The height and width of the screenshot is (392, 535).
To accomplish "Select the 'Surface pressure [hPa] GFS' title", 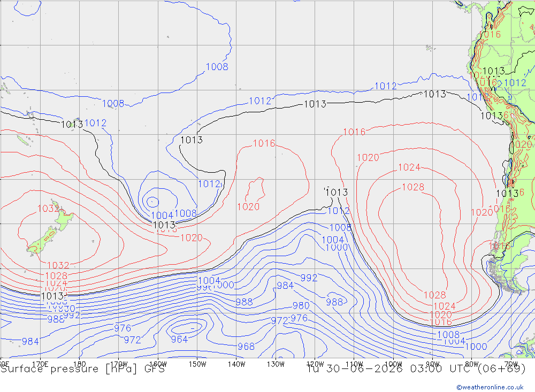I will 82,369.
